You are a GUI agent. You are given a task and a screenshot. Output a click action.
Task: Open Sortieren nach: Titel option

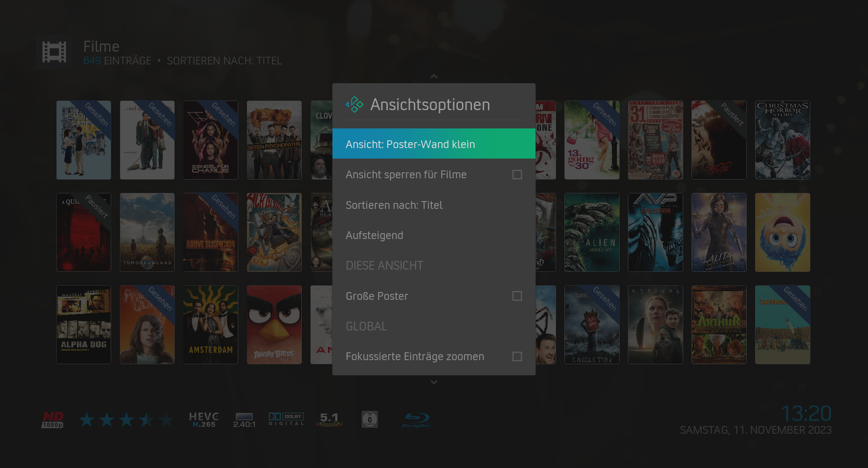434,205
